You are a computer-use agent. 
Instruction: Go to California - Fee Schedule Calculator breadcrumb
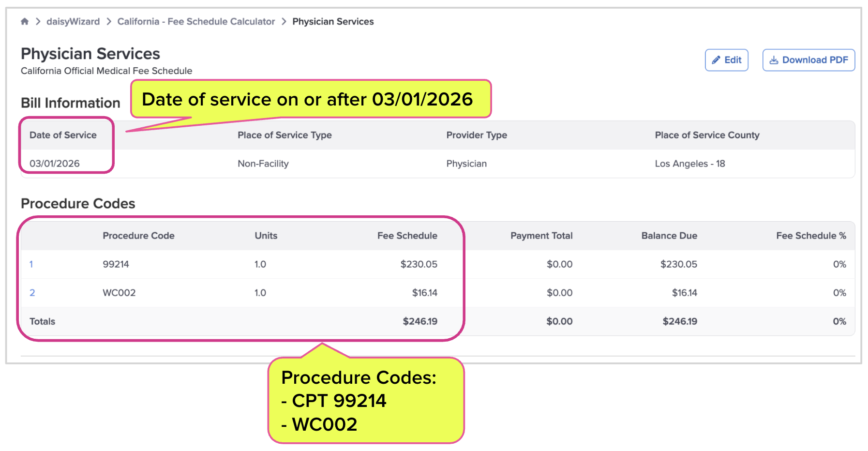click(x=196, y=21)
